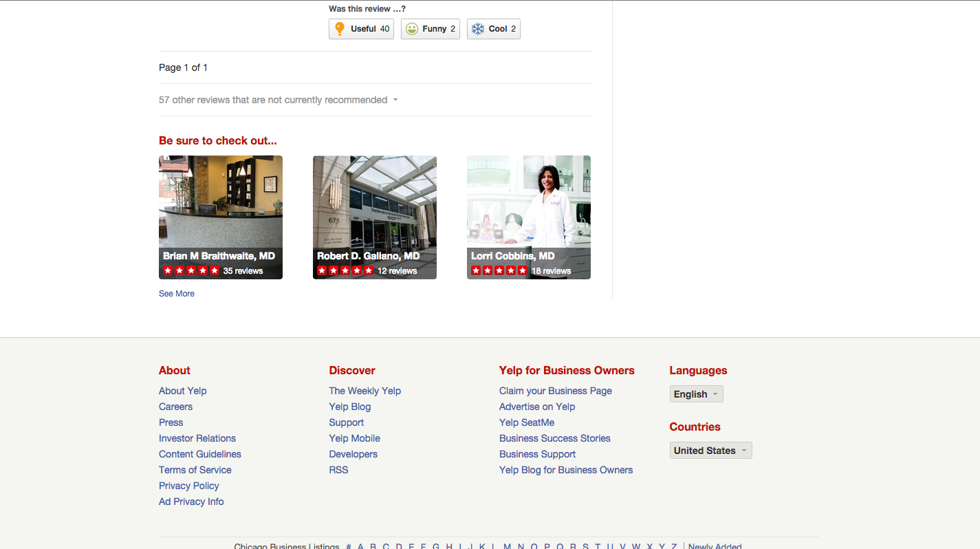This screenshot has height=549, width=980.
Task: Click the name Brian M Braithwaite, MD
Action: point(219,256)
